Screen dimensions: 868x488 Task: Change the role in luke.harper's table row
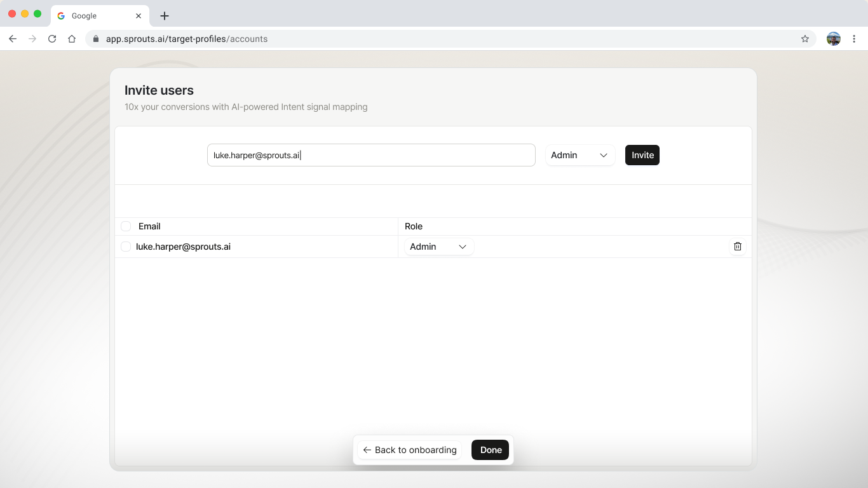[439, 247]
